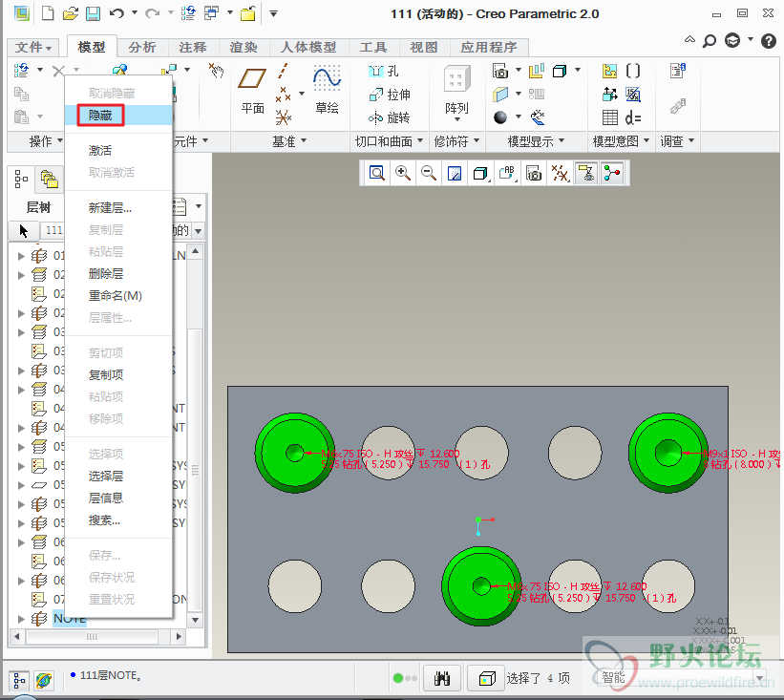This screenshot has width=784, height=700.
Task: Click the Refit zoom icon in graphics toolbar
Action: [x=376, y=173]
